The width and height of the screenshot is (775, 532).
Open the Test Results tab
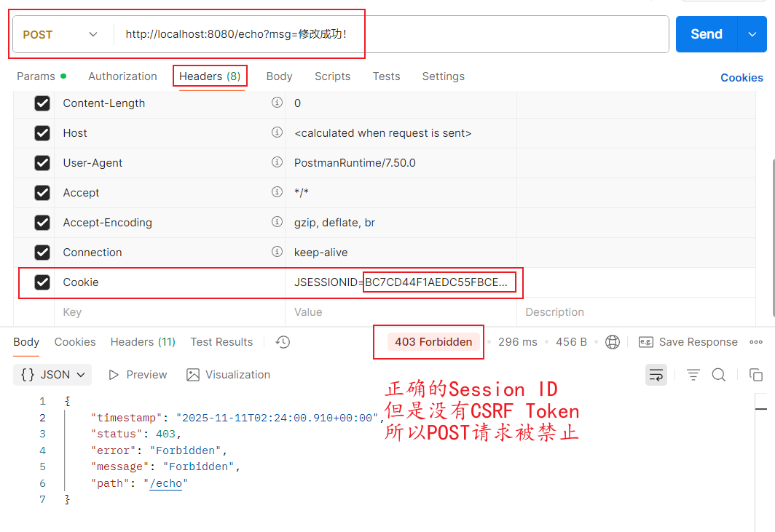point(221,341)
